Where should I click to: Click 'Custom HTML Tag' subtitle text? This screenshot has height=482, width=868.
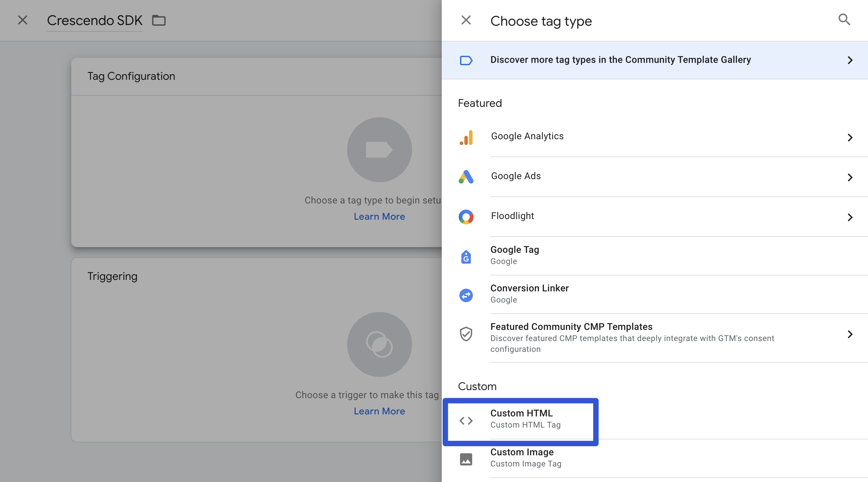[x=526, y=425]
